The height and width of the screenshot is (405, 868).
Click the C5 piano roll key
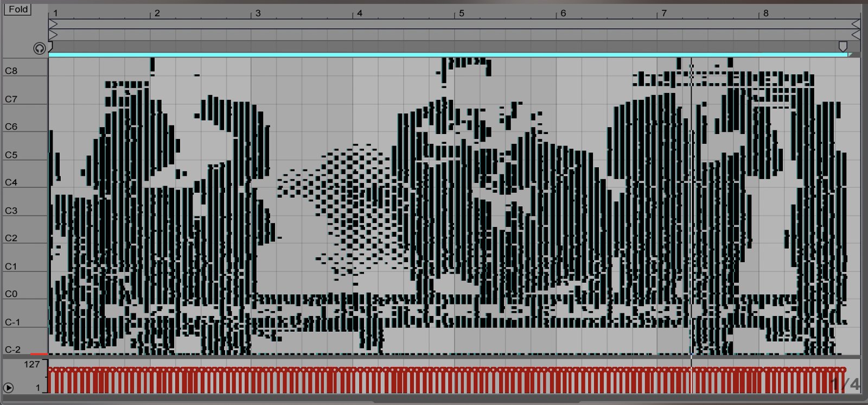pyautogui.click(x=11, y=155)
